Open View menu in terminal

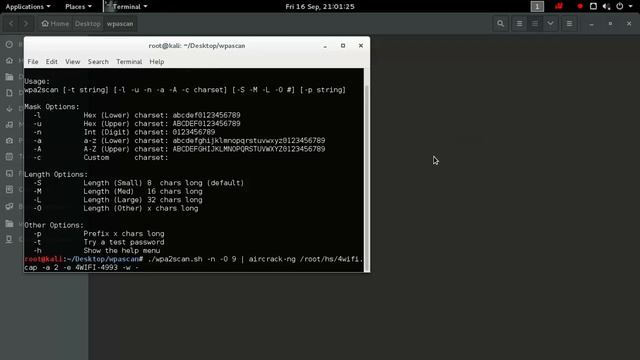click(73, 62)
